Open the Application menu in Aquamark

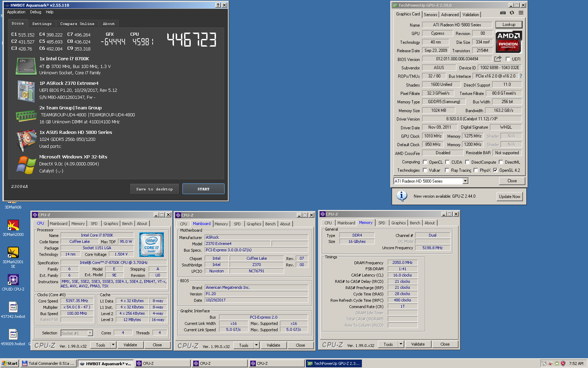point(16,12)
